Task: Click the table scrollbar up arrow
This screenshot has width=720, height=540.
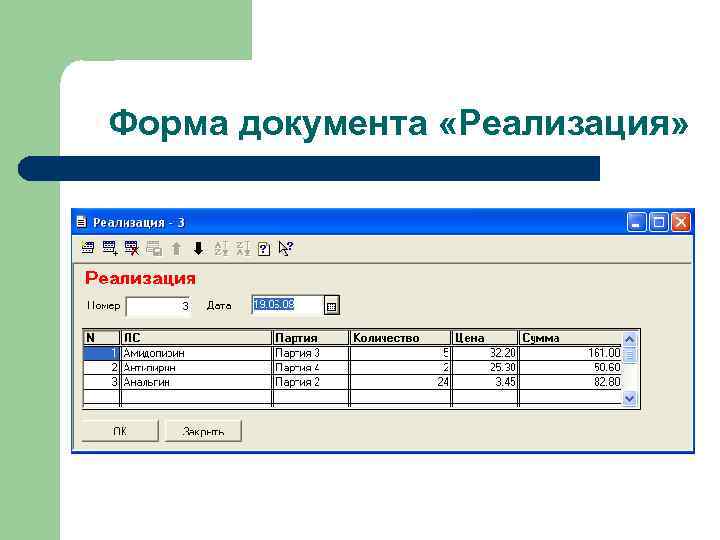Action: pos(630,339)
